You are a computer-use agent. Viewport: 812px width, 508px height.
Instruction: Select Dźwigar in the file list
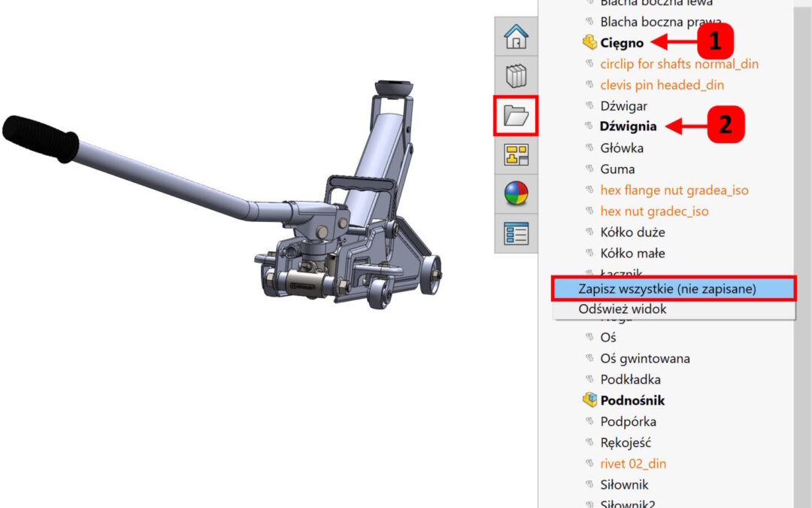tap(623, 106)
